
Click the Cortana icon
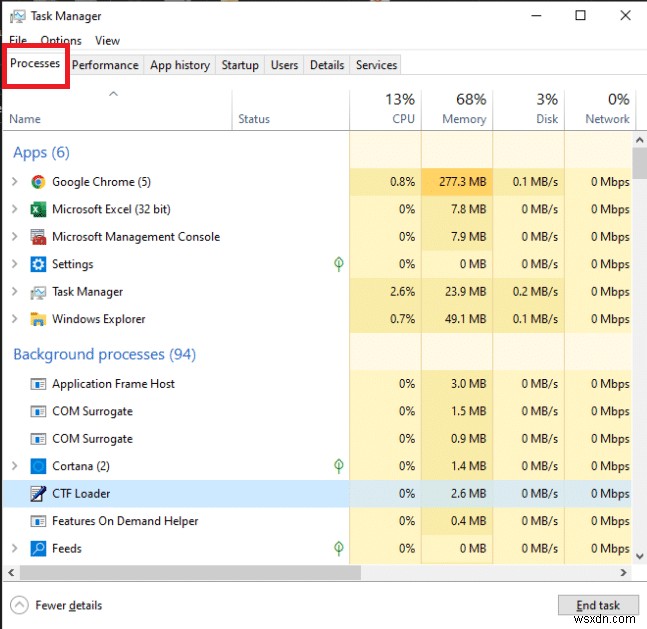pos(38,466)
